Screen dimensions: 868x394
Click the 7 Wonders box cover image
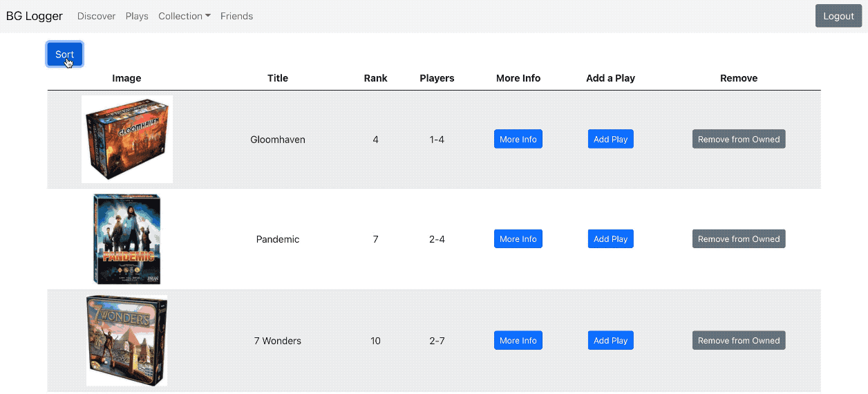pos(127,340)
